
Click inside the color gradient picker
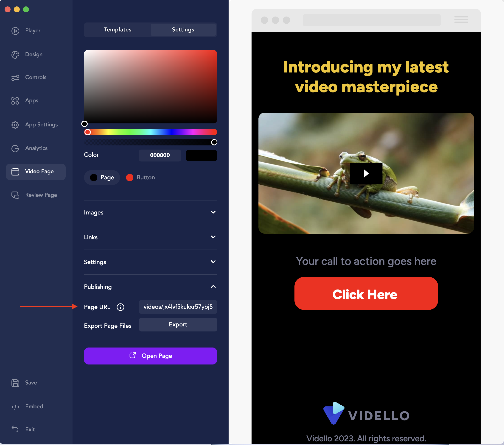150,87
